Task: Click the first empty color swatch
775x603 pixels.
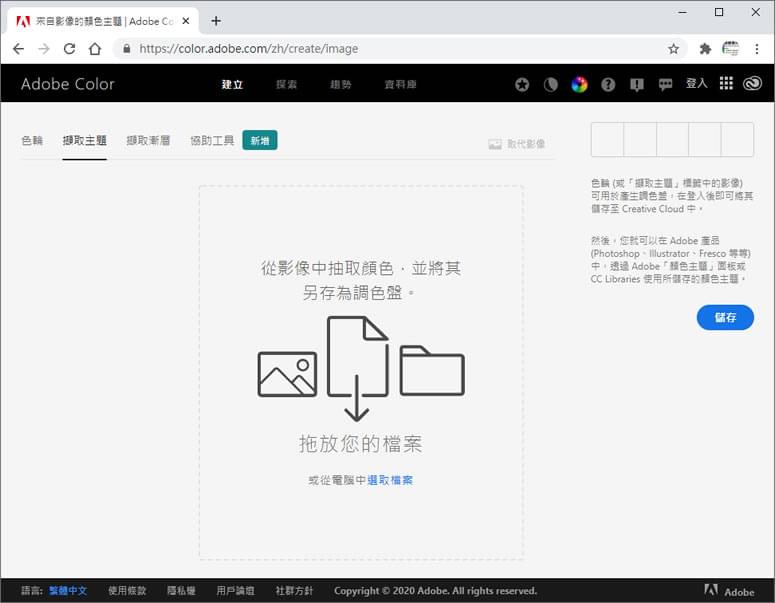Action: click(607, 140)
